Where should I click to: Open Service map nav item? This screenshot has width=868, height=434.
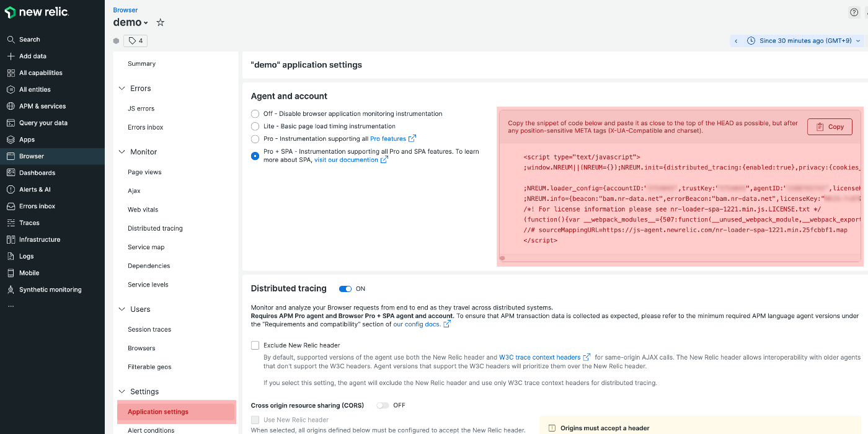click(x=146, y=247)
